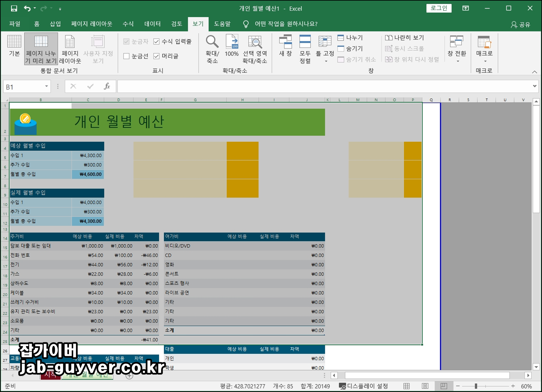This screenshot has width=542, height=392.
Task: Click Page Break Preview icon in status bar
Action: point(444,386)
